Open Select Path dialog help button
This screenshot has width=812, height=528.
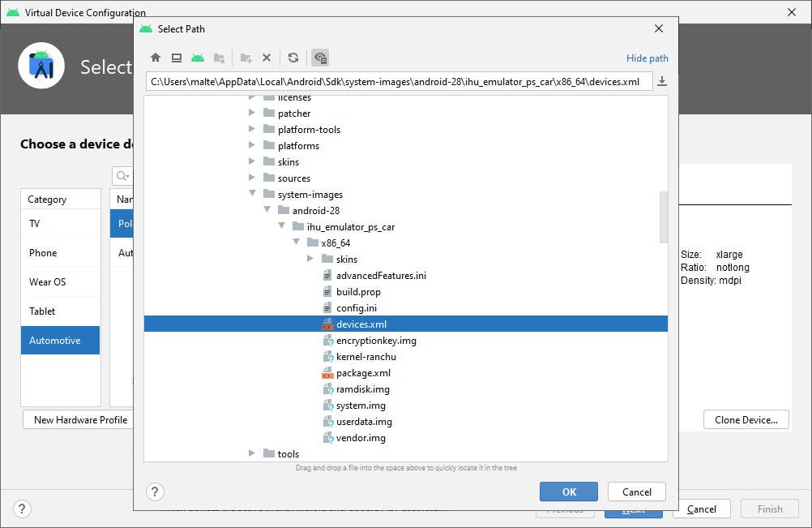[155, 492]
